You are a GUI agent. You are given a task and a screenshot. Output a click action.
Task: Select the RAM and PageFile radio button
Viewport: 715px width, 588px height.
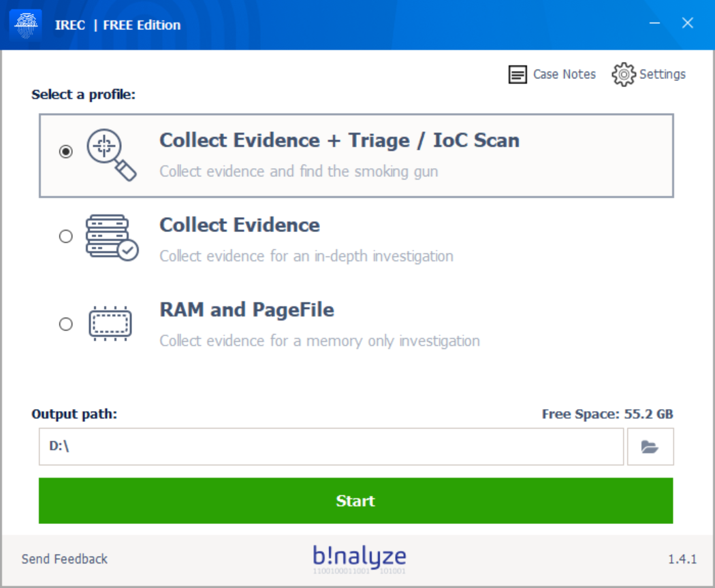point(65,324)
